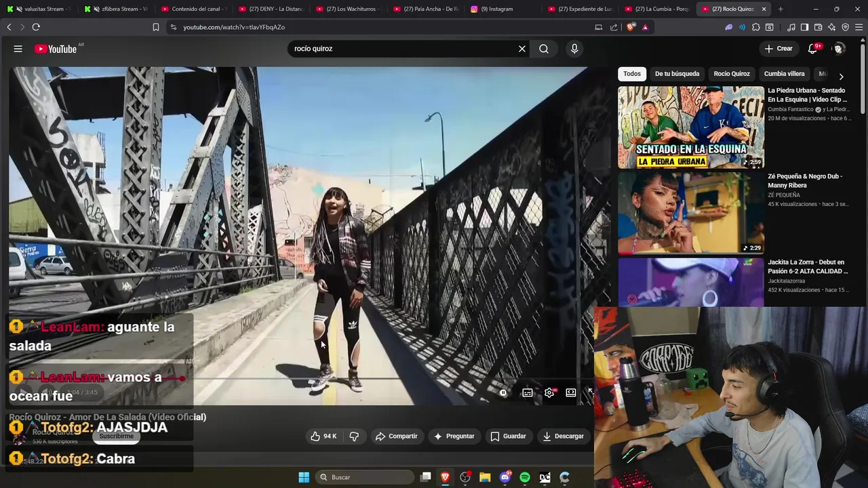Open video settings gear with HD badge
This screenshot has height=488, width=868.
tap(549, 392)
